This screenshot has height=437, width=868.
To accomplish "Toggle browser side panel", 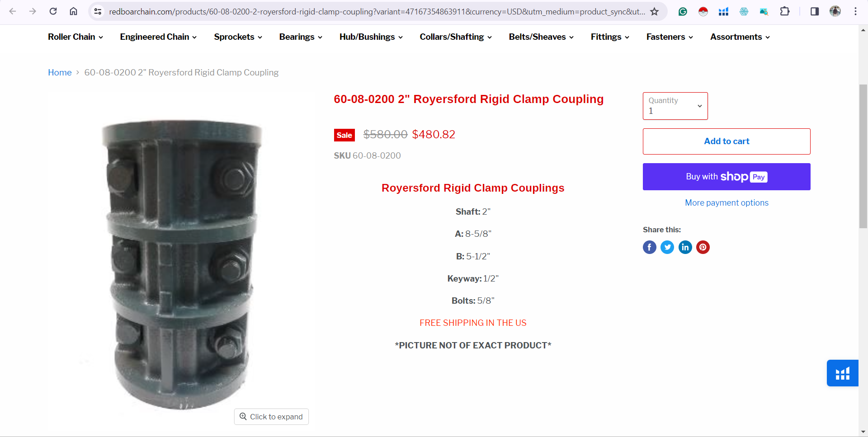I will coord(814,11).
